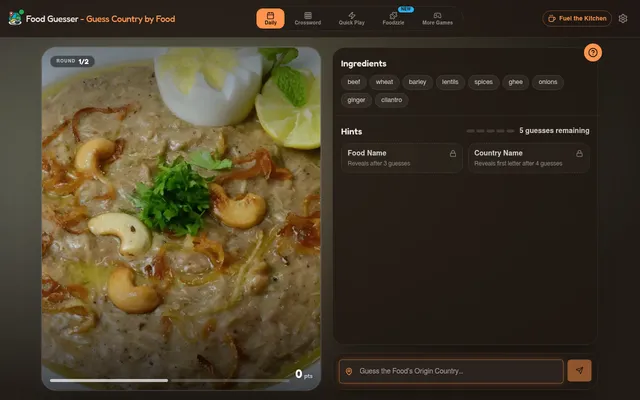Viewport: 640px width, 400px height.
Task: Click the 0 pts score label
Action: click(x=304, y=374)
